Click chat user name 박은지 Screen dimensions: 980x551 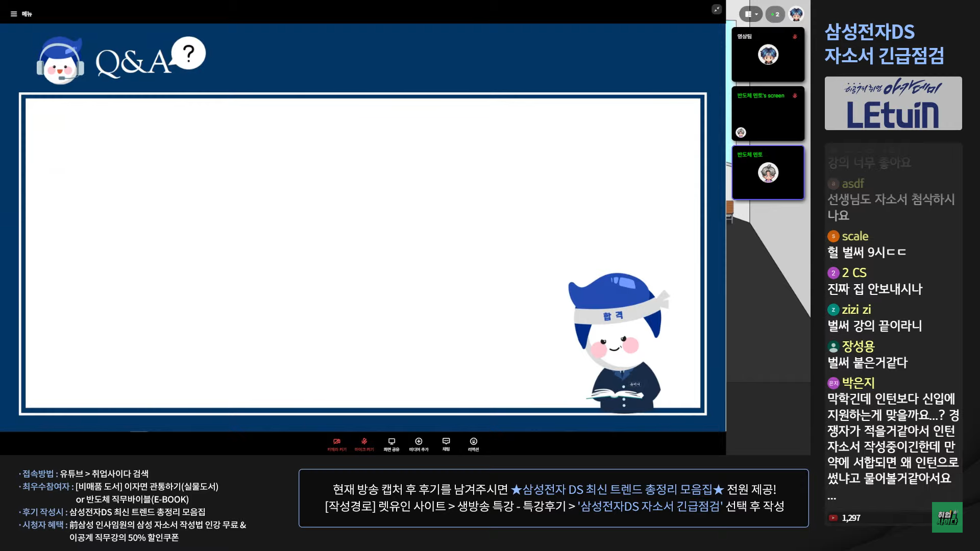(x=858, y=383)
